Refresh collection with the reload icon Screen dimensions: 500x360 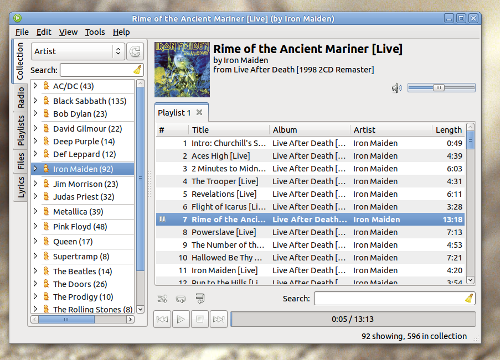(135, 51)
